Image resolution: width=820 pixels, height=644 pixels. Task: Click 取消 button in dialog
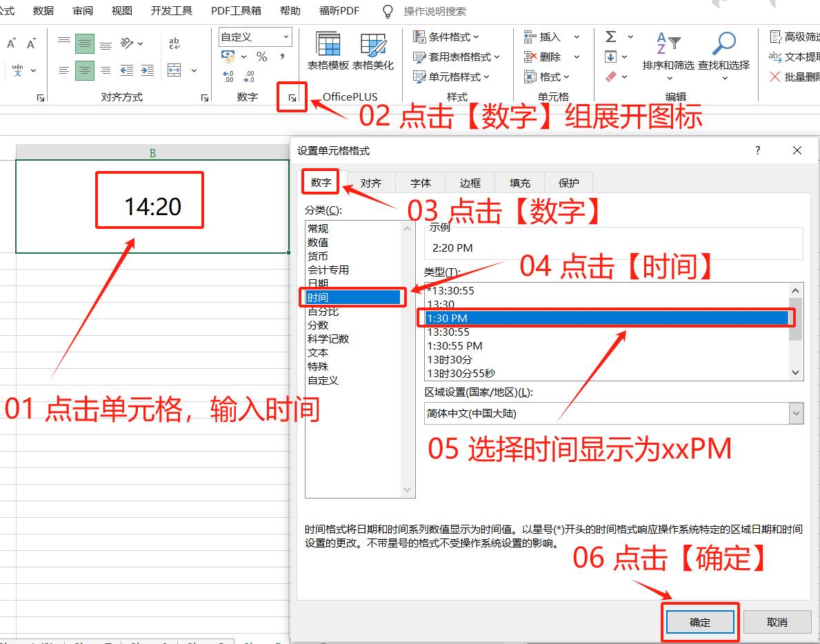click(777, 622)
